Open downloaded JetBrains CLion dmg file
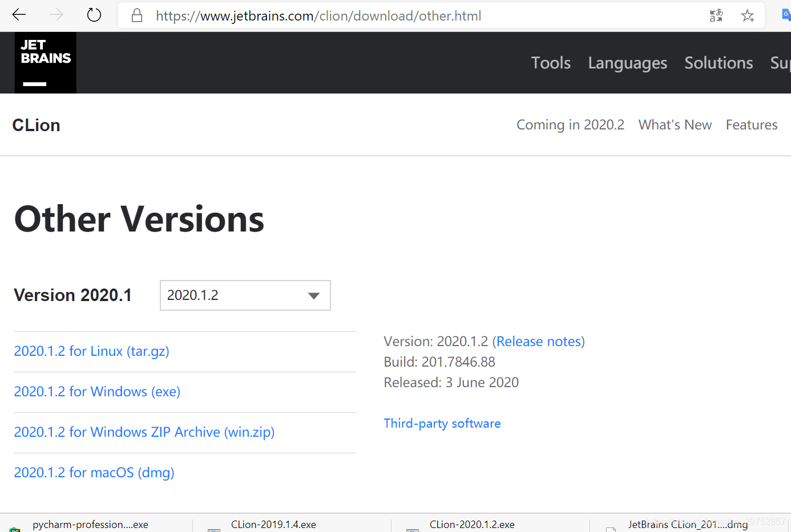This screenshot has height=532, width=791. tap(688, 525)
